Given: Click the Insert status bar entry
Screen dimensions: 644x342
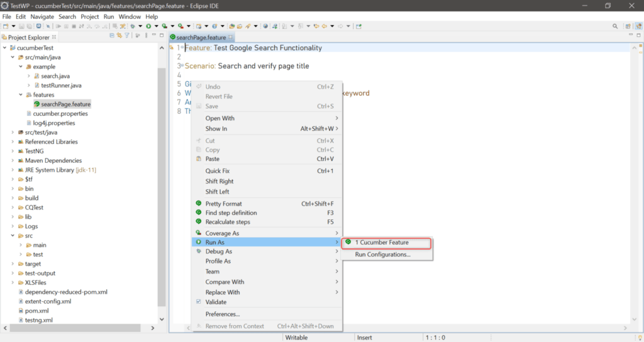Looking at the screenshot, I should pyautogui.click(x=364, y=338).
